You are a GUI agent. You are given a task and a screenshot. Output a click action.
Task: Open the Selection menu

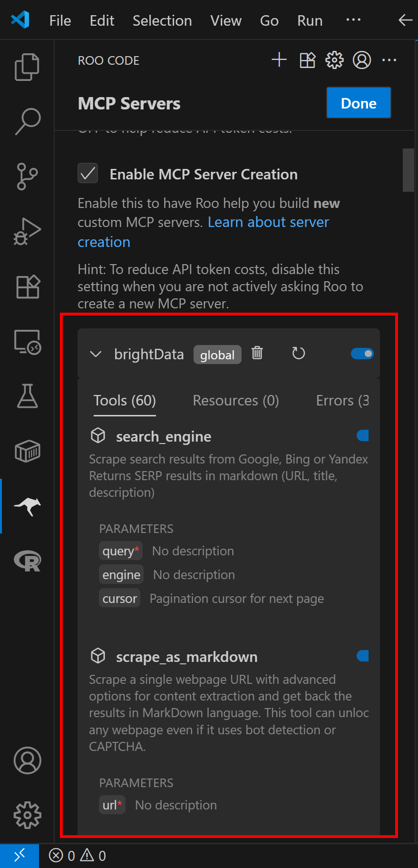point(162,20)
